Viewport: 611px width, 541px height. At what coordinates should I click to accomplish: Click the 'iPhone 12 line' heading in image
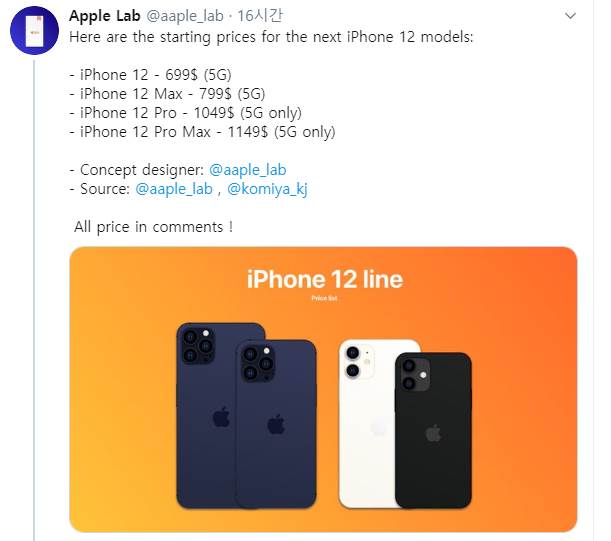point(325,279)
